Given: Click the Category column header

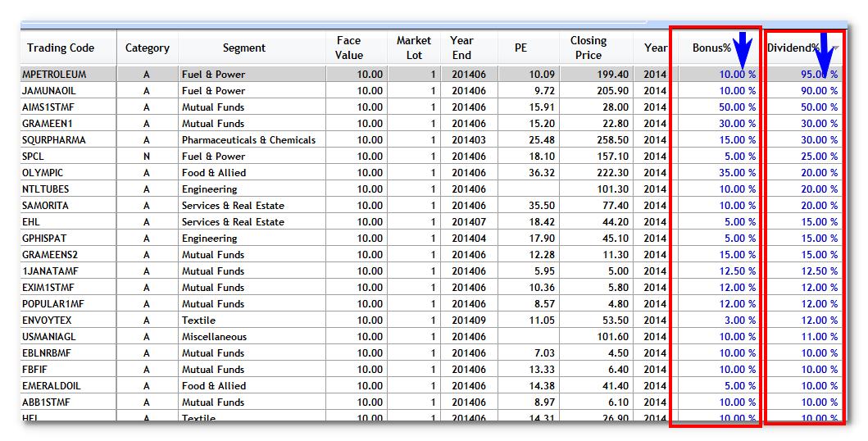Looking at the screenshot, I should click(148, 48).
